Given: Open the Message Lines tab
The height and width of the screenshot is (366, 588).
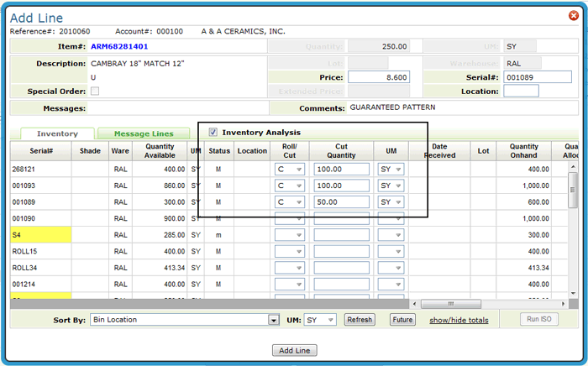Looking at the screenshot, I should click(144, 133).
